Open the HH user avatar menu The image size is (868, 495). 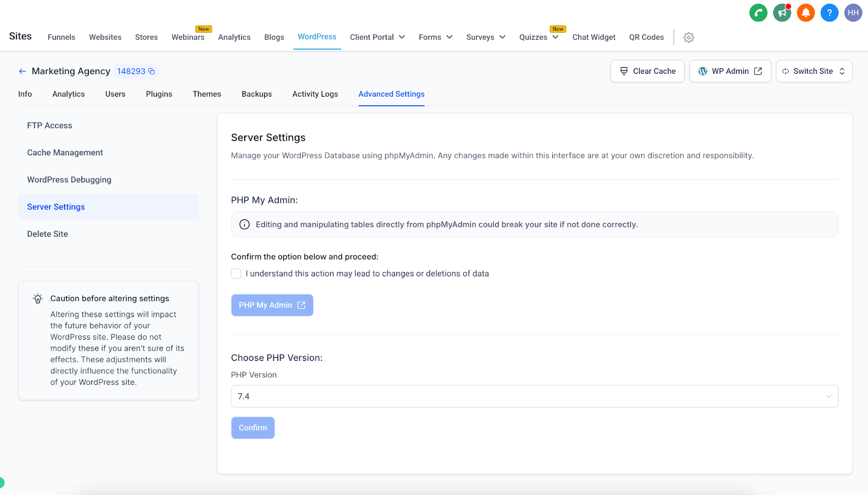(x=853, y=12)
